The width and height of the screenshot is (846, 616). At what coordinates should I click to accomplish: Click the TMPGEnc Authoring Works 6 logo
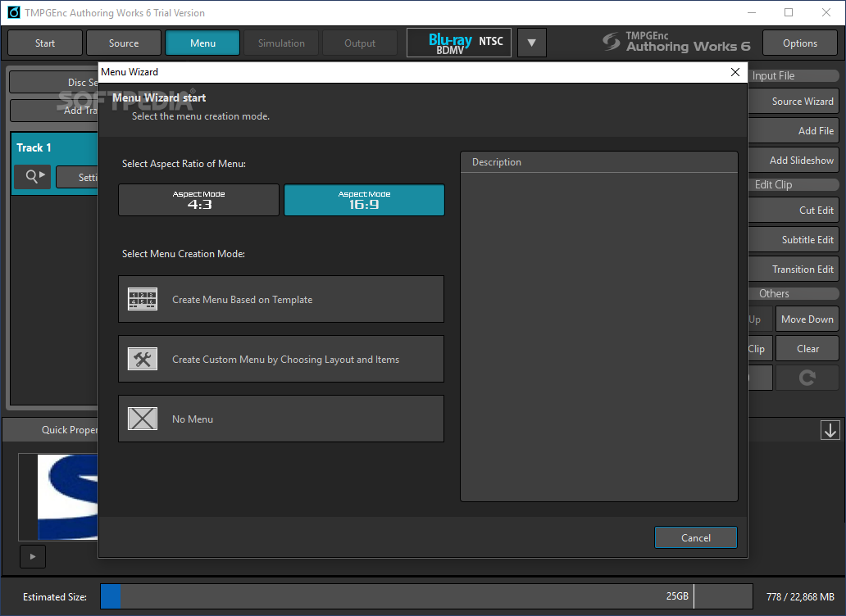pos(676,42)
